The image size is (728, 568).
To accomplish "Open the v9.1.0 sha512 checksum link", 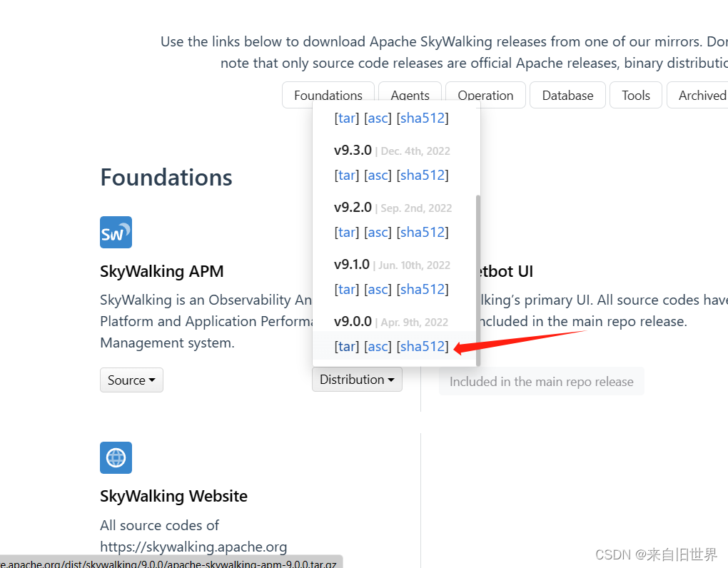I will [423, 289].
